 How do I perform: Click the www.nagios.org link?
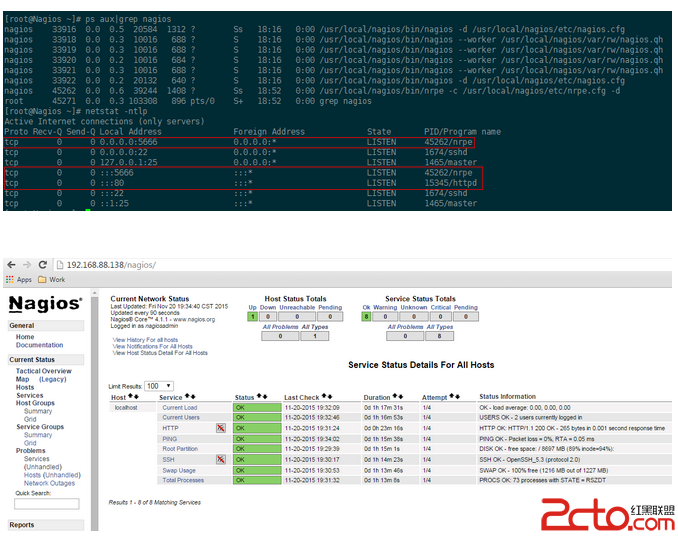(x=194, y=319)
